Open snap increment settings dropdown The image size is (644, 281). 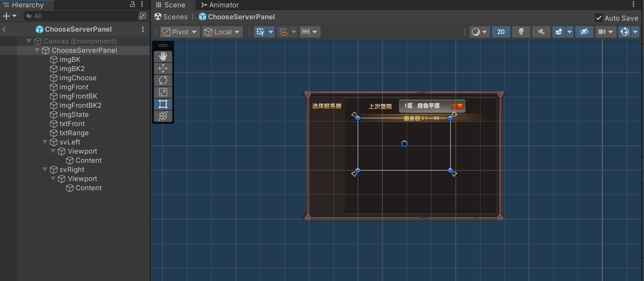pos(310,32)
